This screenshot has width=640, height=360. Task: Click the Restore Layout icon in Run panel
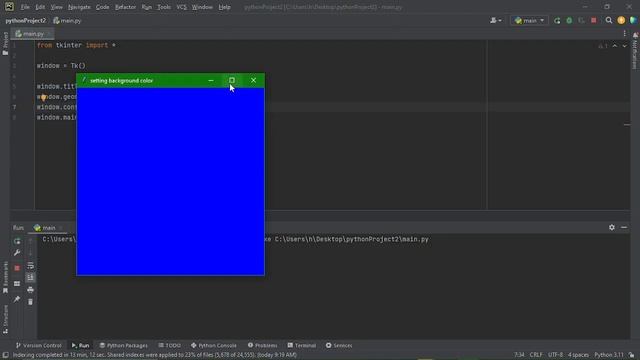pos(17,284)
